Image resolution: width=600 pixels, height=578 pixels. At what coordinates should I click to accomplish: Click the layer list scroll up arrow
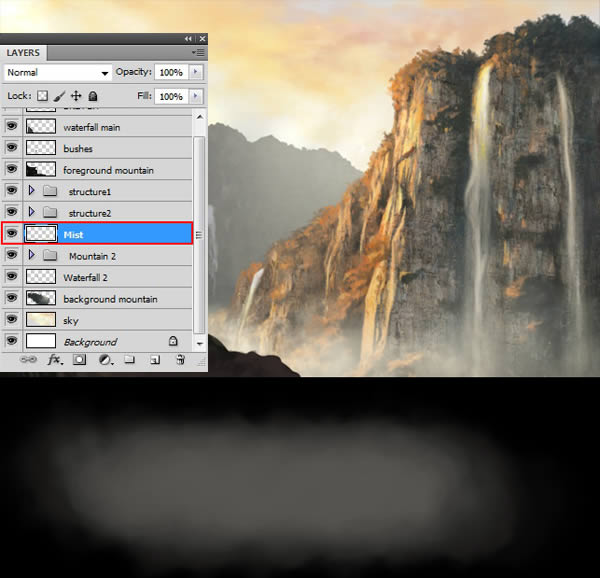pyautogui.click(x=200, y=117)
